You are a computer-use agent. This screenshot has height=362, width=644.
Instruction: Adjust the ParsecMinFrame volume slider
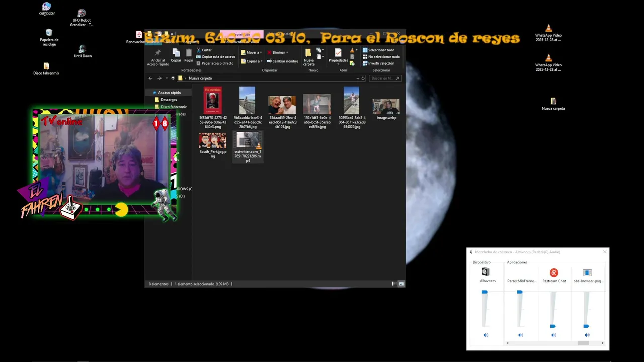tap(520, 292)
